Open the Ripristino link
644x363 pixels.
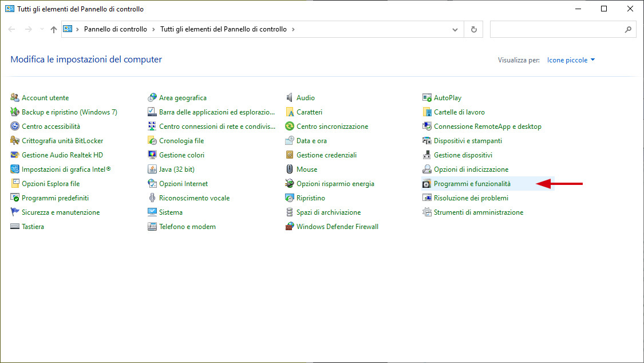(310, 198)
